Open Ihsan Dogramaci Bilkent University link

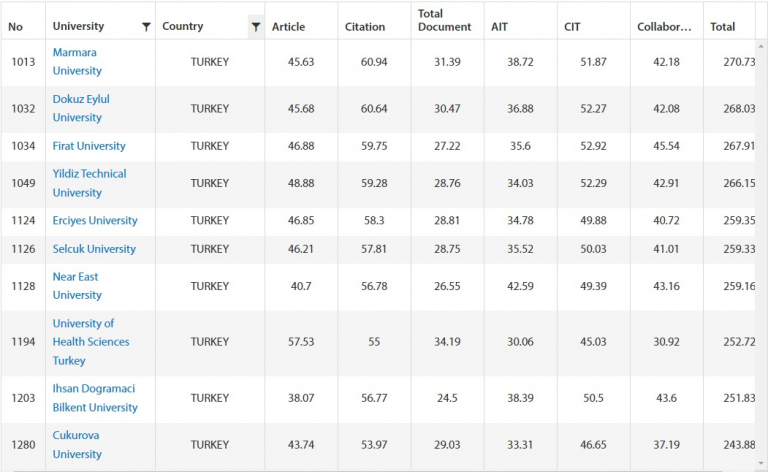pos(95,398)
